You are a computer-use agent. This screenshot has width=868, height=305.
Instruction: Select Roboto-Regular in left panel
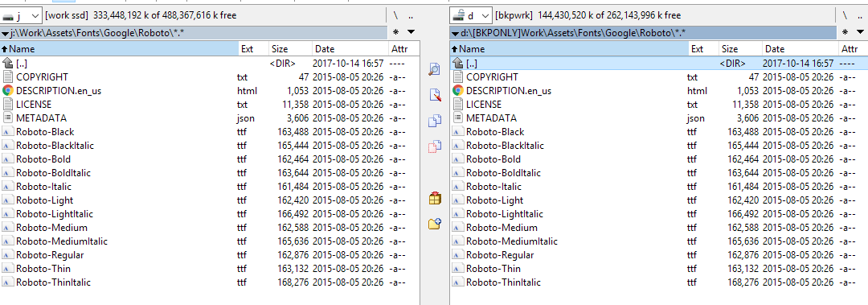click(x=50, y=254)
